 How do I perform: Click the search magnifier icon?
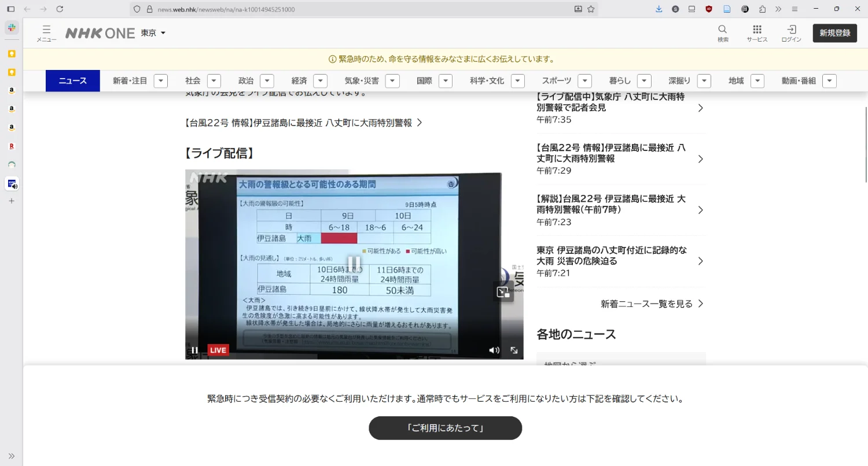[x=723, y=32]
